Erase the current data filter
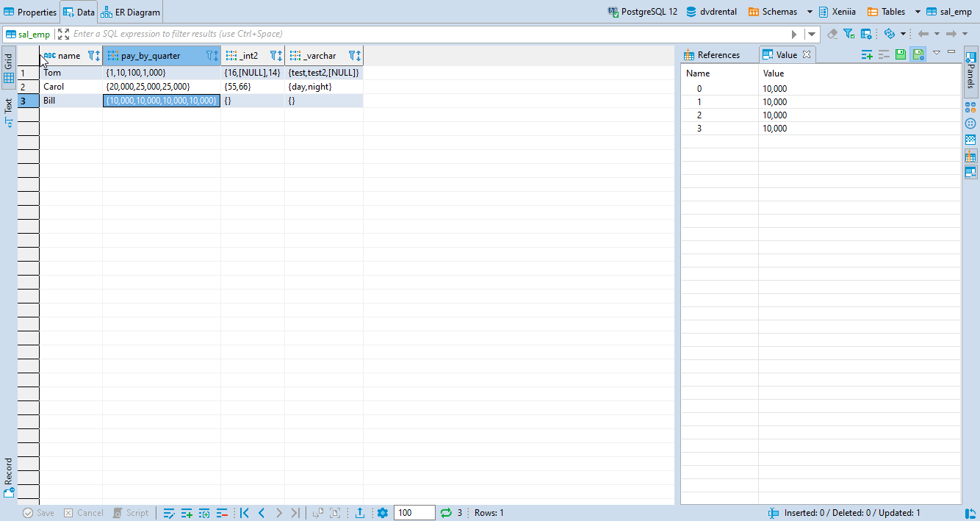The height and width of the screenshot is (521, 980). [x=833, y=34]
